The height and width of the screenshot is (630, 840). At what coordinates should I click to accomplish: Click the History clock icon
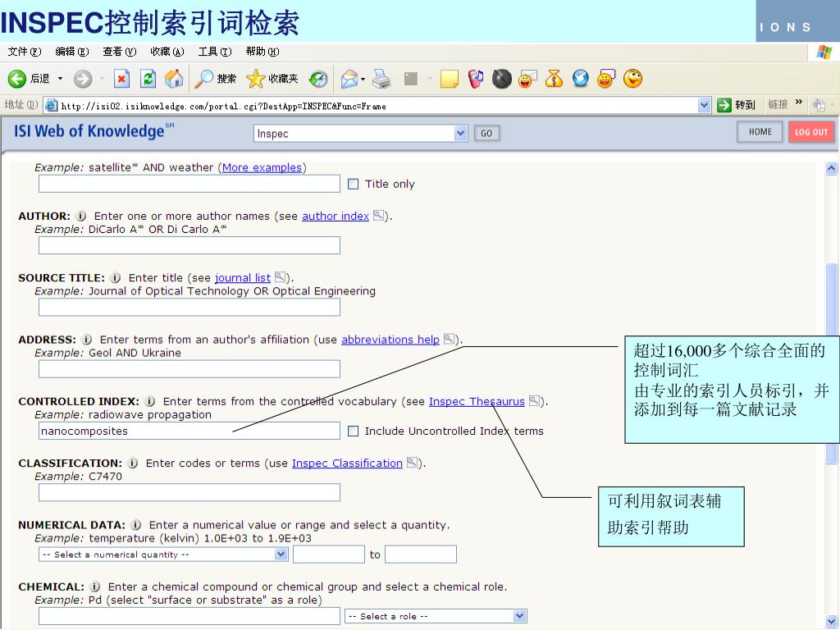[x=318, y=79]
